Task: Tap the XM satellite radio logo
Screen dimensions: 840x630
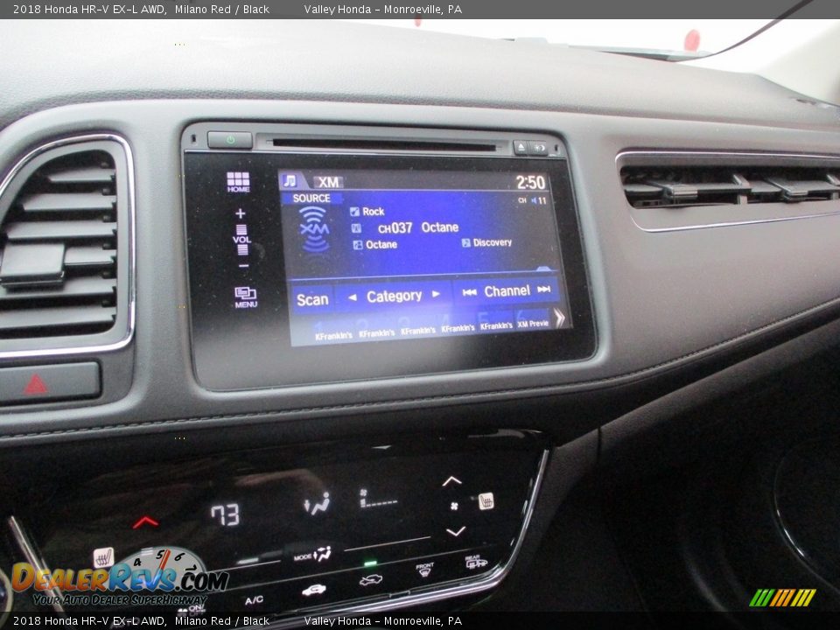Action: click(314, 230)
